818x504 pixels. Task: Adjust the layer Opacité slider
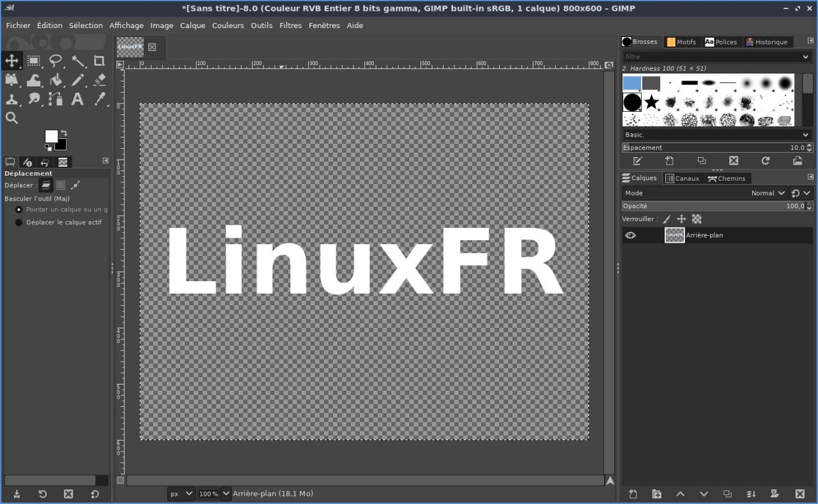[713, 206]
